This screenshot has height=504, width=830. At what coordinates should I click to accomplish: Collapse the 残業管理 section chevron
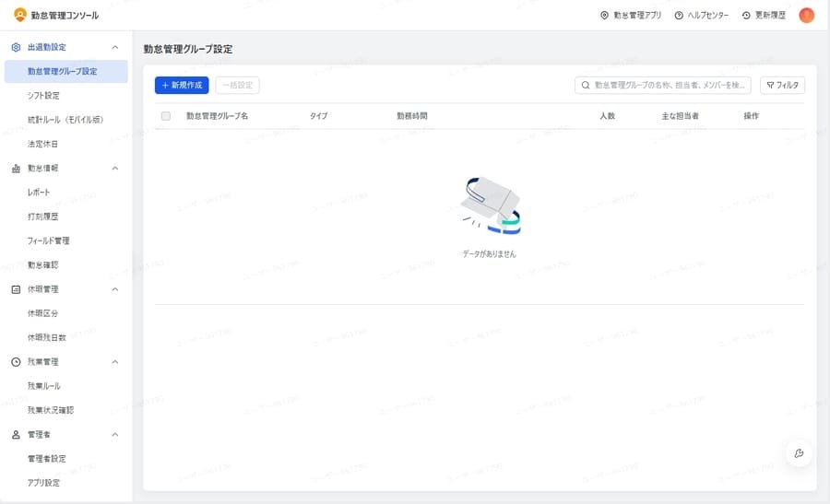pos(115,362)
